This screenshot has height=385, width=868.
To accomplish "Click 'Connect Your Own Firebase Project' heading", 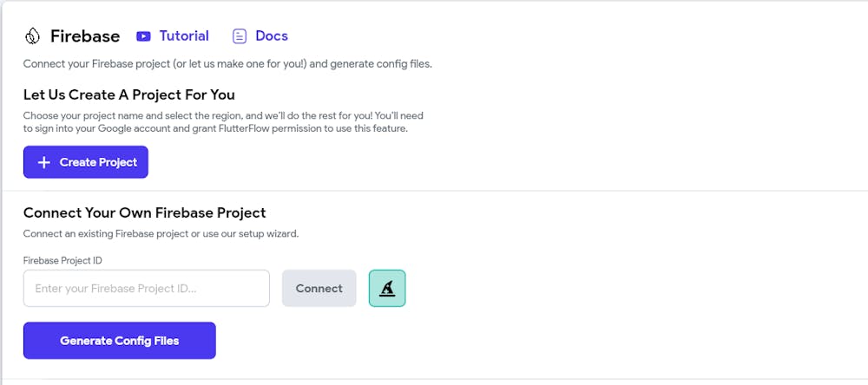I will click(144, 212).
